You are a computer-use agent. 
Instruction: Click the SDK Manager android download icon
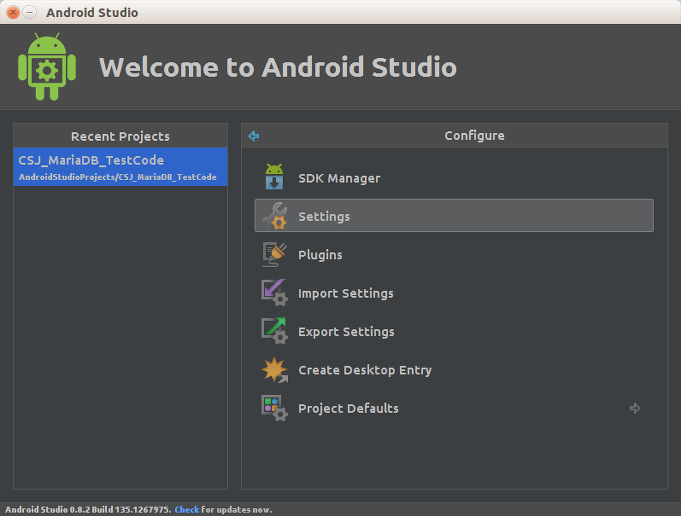274,177
